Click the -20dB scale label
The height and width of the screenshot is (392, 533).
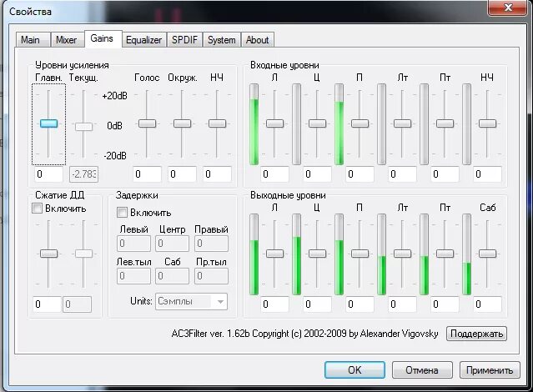(x=115, y=156)
